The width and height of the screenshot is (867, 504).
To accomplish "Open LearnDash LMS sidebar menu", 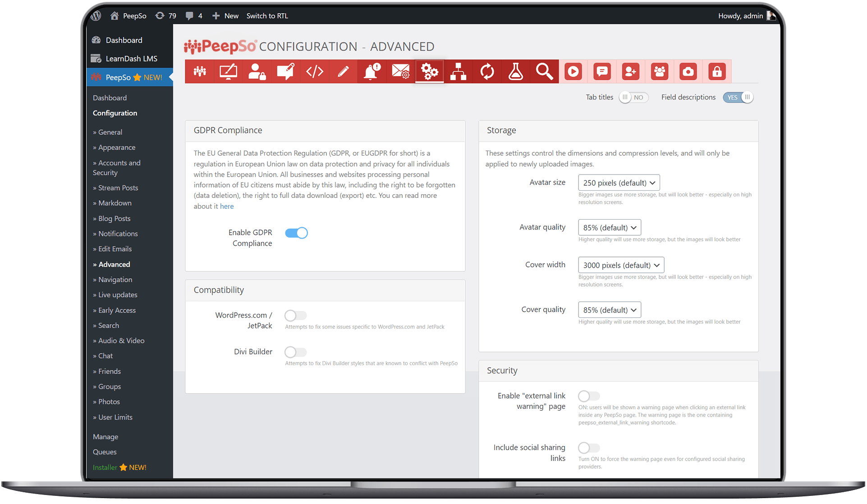I will pos(130,59).
